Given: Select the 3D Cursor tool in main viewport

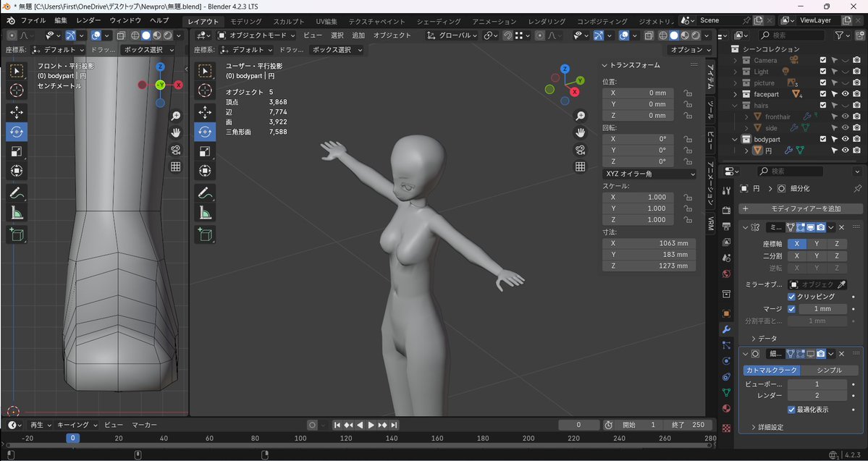Looking at the screenshot, I should [x=205, y=90].
